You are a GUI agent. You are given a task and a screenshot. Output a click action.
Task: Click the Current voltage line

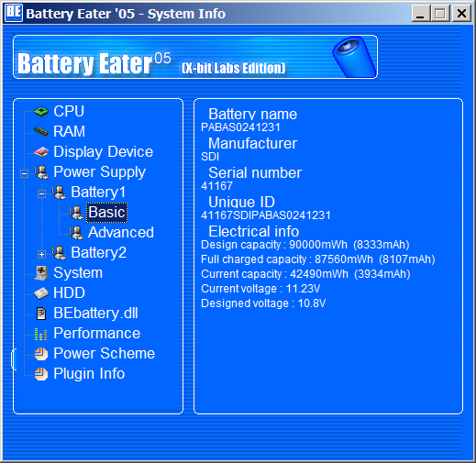[x=260, y=289]
